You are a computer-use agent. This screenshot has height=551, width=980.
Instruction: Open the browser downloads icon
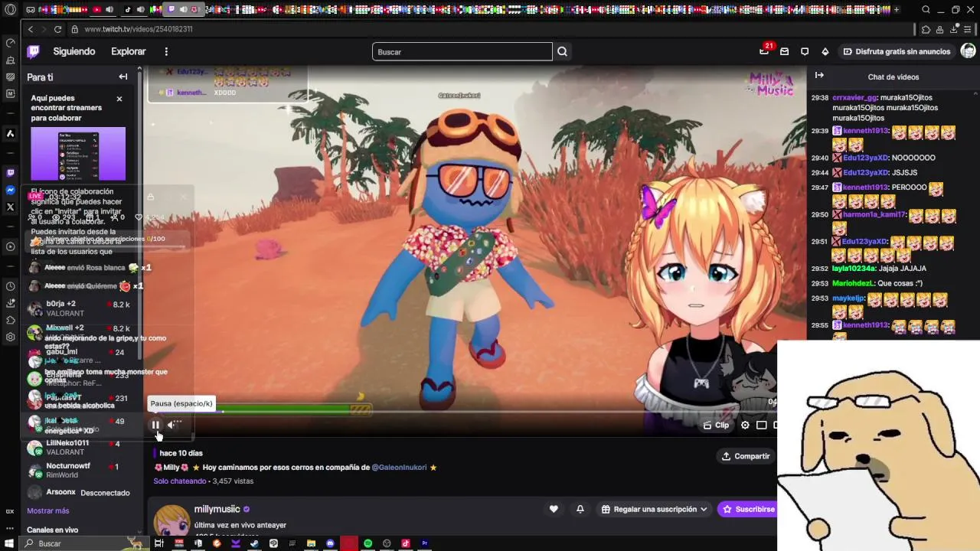coord(955,29)
